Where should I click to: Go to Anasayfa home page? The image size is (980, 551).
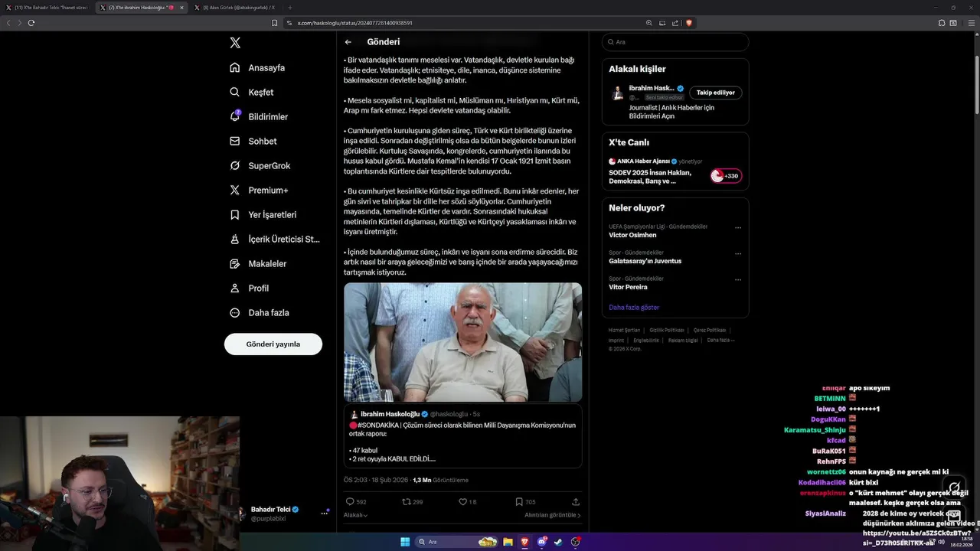point(257,67)
